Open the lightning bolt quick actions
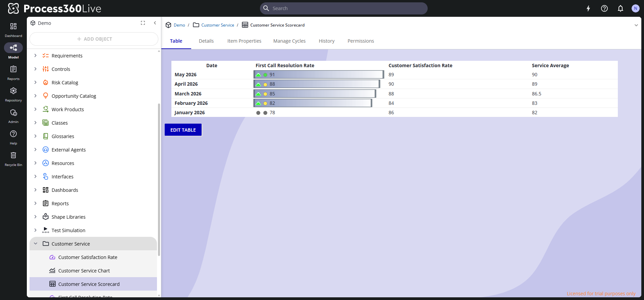Image resolution: width=644 pixels, height=300 pixels. tap(588, 8)
